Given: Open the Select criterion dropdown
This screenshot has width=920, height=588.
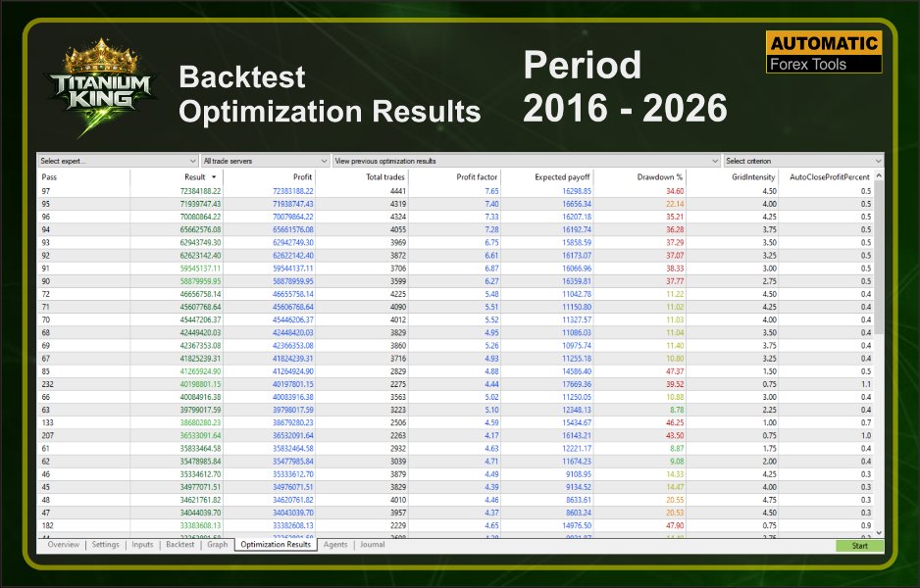Looking at the screenshot, I should (803, 161).
